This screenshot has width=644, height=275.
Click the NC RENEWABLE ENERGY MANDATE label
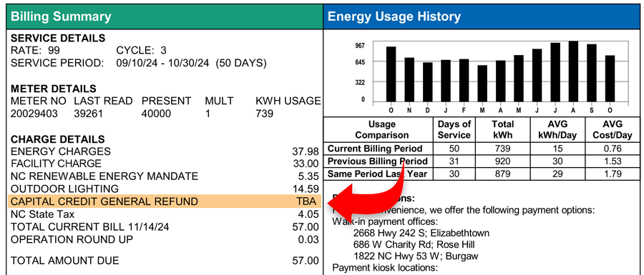coord(104,176)
